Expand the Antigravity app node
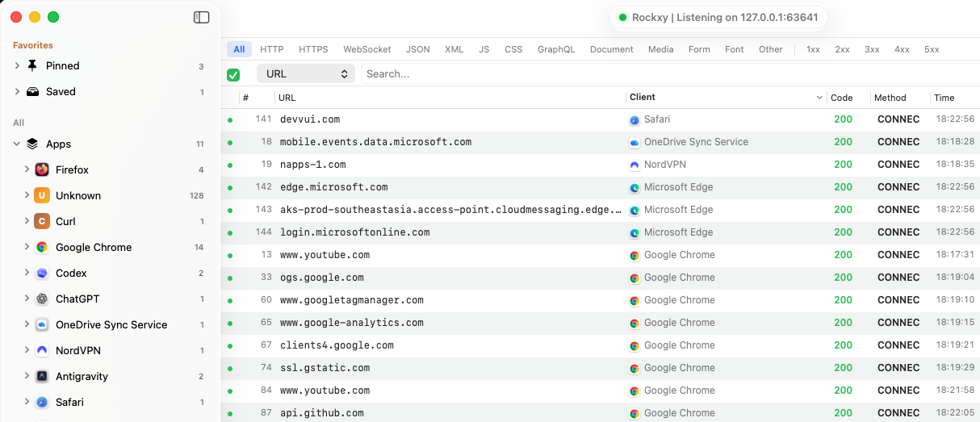980x422 pixels. [x=27, y=376]
